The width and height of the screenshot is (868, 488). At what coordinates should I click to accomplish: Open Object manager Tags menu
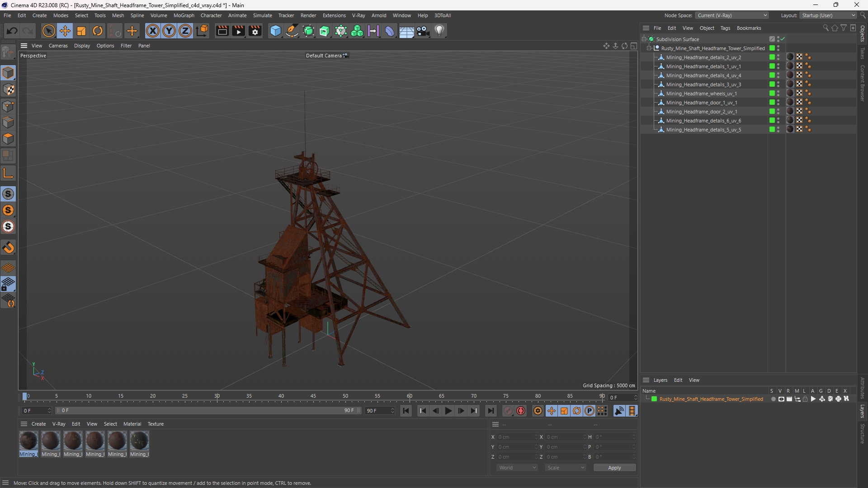(725, 28)
